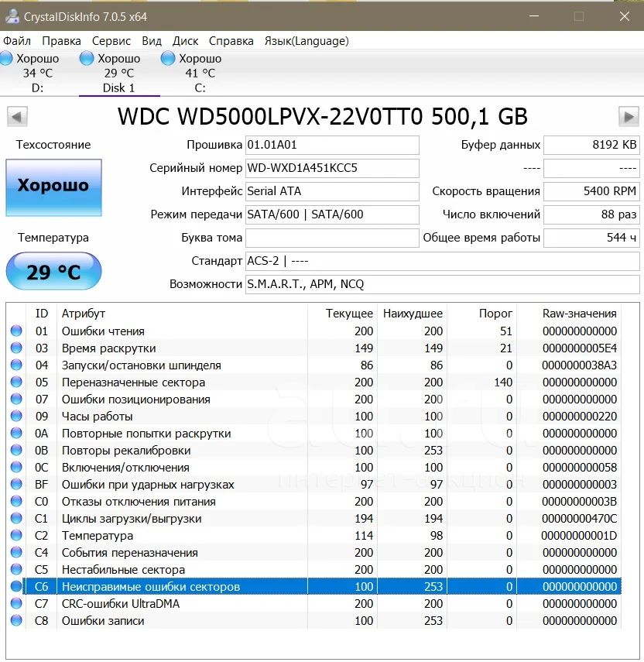644x662 pixels.
Task: Click status orb for attribute 01
Action: tap(16, 331)
